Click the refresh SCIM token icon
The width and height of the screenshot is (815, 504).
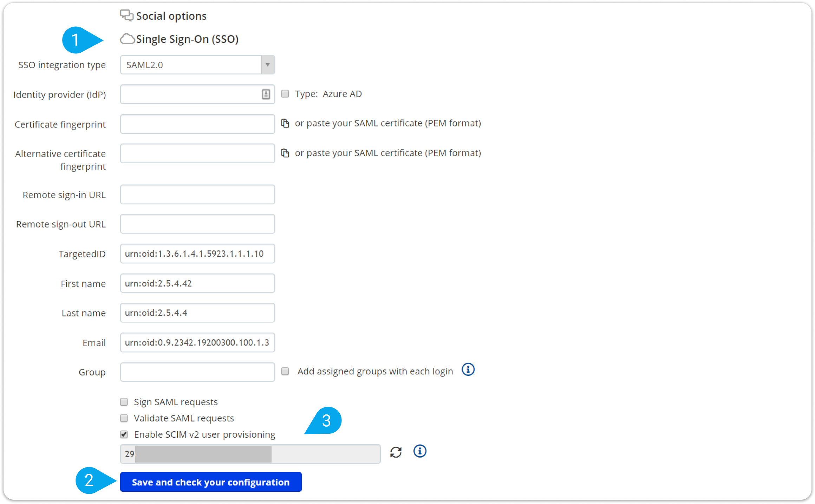coord(396,452)
